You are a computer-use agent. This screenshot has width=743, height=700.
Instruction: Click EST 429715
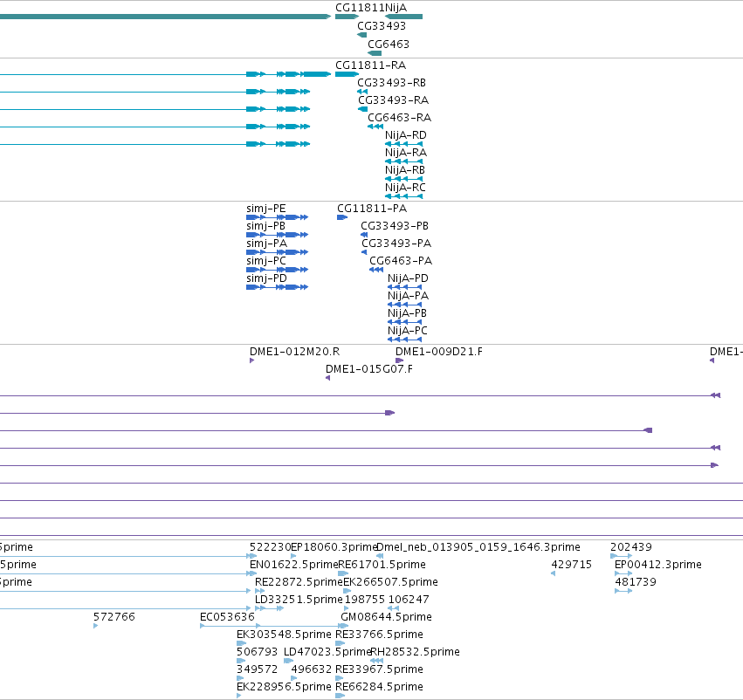pyautogui.click(x=553, y=573)
